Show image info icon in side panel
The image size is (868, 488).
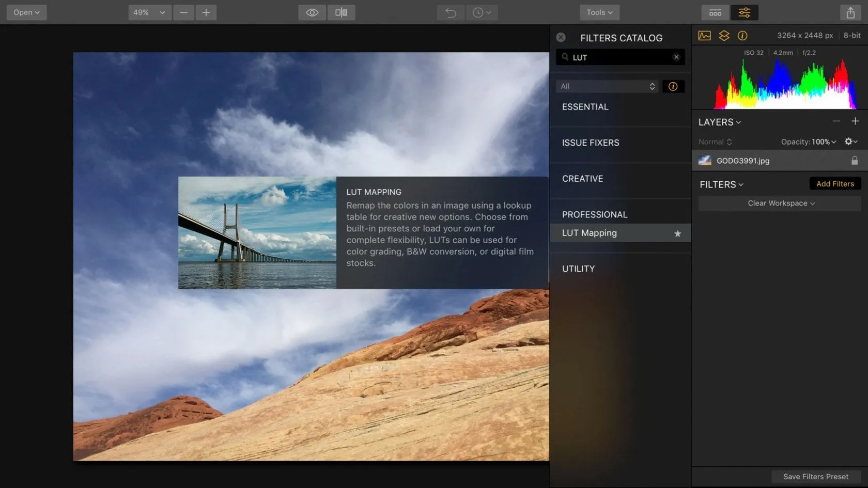[x=742, y=36]
